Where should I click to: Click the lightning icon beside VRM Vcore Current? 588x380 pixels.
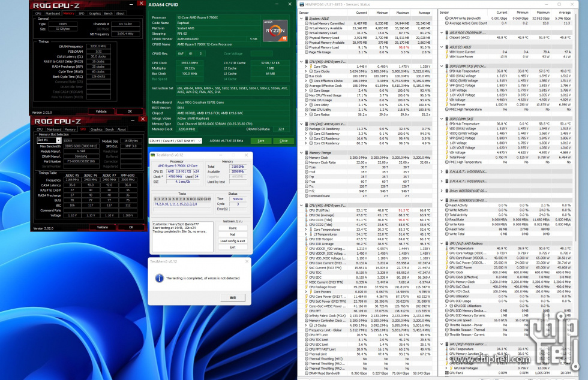(446, 52)
